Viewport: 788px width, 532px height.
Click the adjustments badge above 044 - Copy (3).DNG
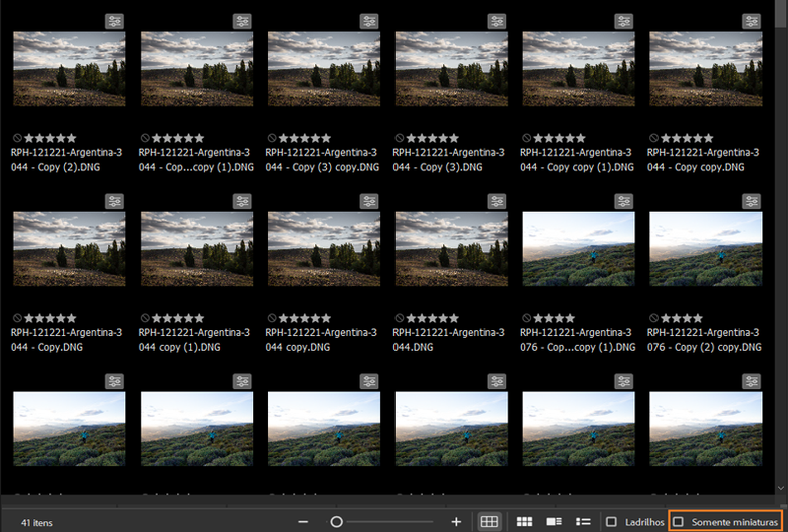pos(497,21)
